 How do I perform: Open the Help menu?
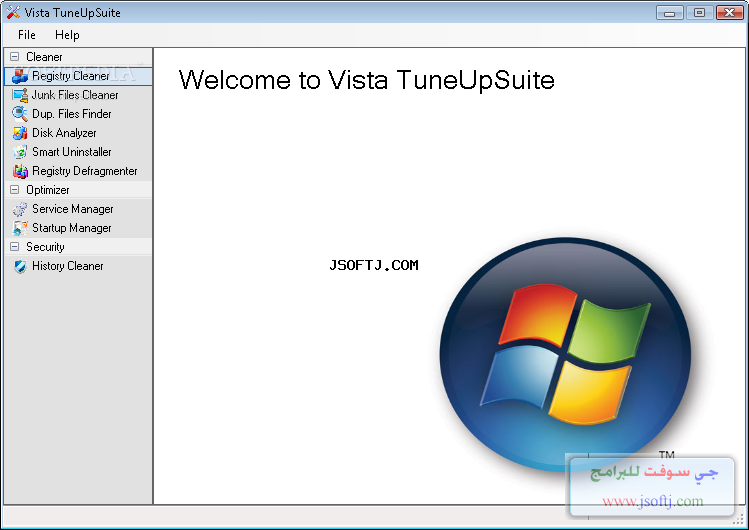point(67,35)
